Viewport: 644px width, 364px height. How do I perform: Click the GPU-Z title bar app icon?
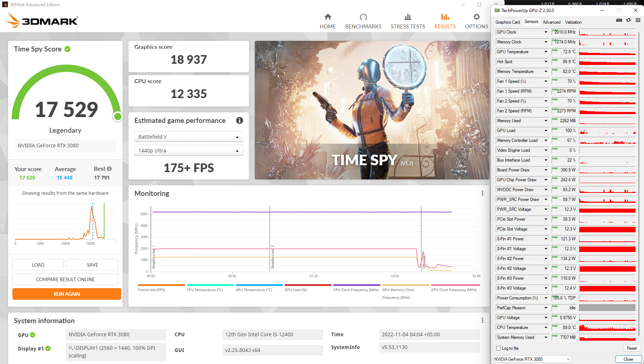[497, 11]
